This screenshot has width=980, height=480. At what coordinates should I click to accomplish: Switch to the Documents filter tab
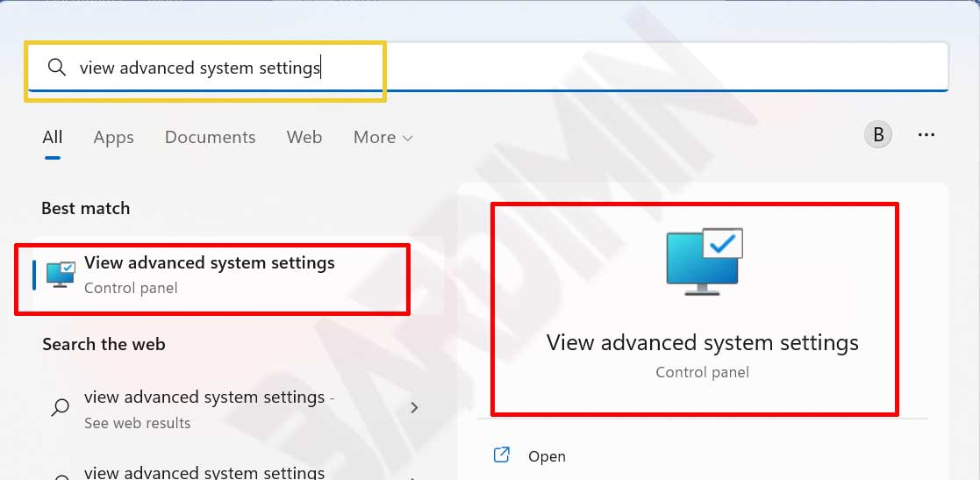click(x=210, y=137)
